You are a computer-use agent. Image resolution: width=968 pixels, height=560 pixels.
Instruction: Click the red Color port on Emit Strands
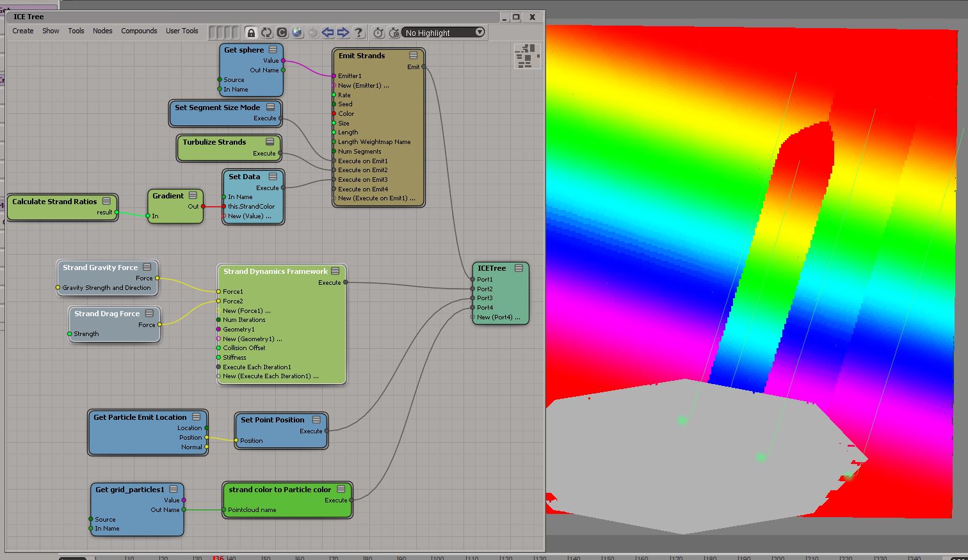[334, 114]
